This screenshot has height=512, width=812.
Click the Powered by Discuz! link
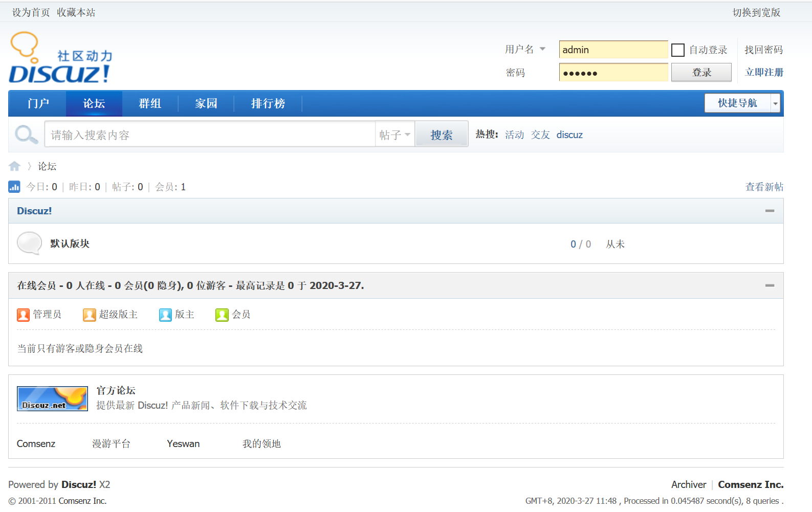coord(79,484)
